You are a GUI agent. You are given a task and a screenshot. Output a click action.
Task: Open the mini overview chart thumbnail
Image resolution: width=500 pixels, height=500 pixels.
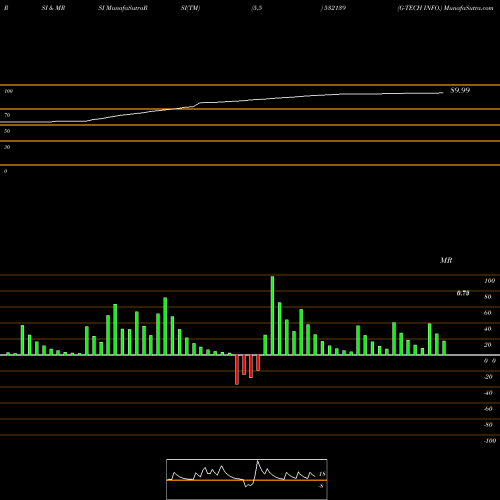(x=247, y=479)
